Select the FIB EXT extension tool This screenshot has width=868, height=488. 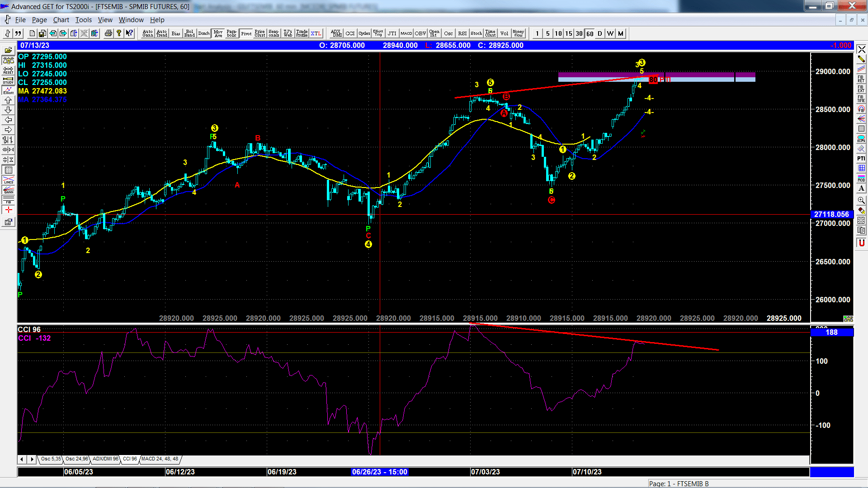click(x=861, y=89)
